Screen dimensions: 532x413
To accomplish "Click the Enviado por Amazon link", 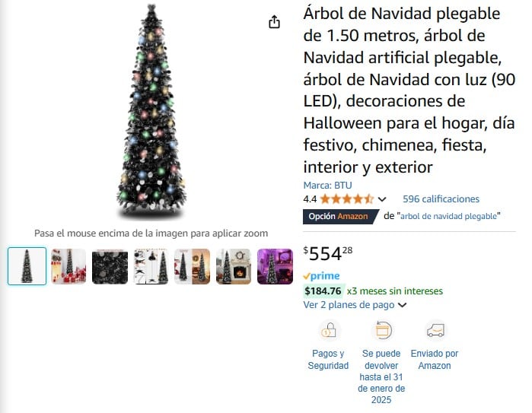I will (435, 360).
